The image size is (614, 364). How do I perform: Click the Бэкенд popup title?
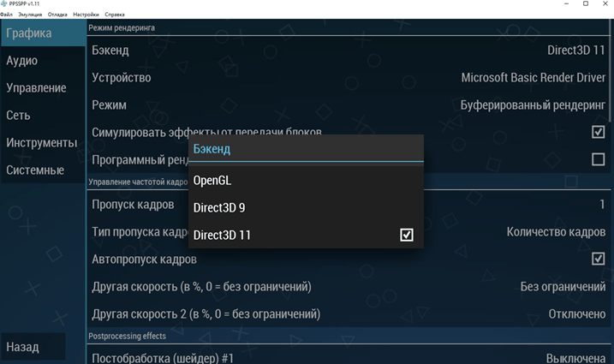[x=212, y=149]
